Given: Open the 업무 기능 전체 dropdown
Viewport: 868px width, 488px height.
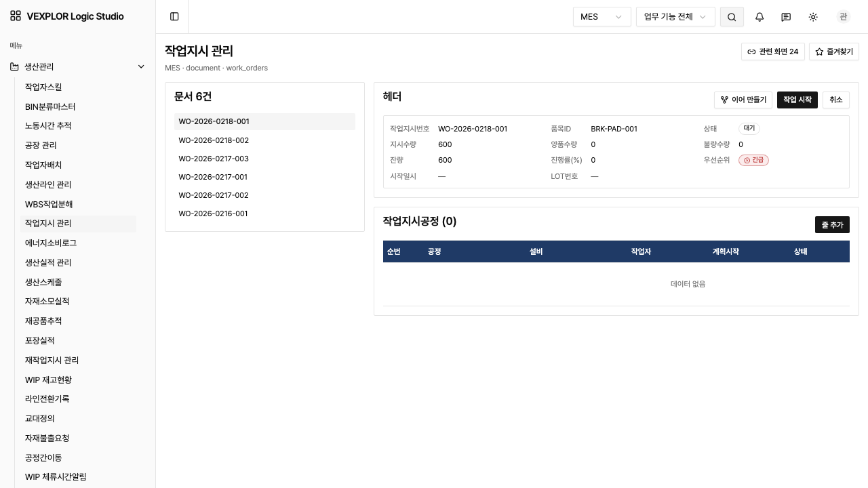Looking at the screenshot, I should pos(675,17).
